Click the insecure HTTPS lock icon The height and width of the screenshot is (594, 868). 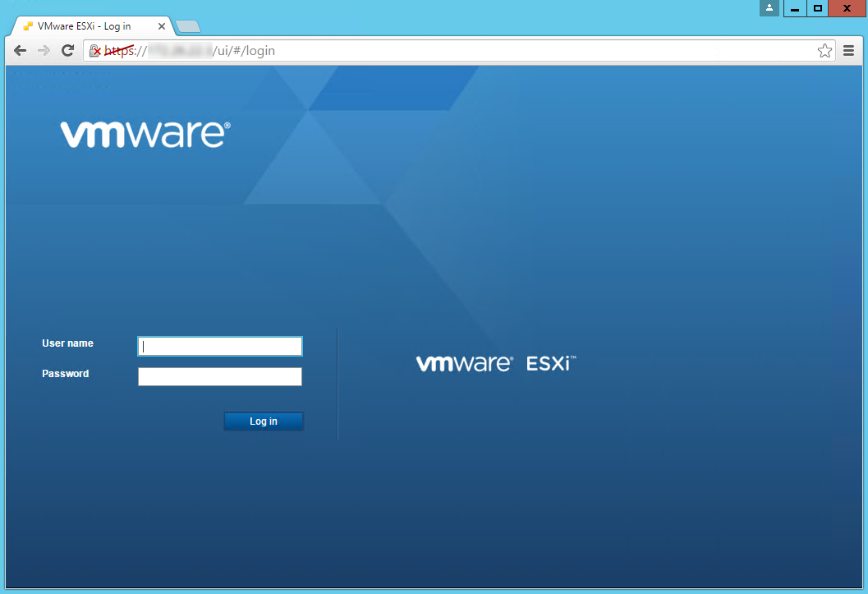click(x=95, y=51)
